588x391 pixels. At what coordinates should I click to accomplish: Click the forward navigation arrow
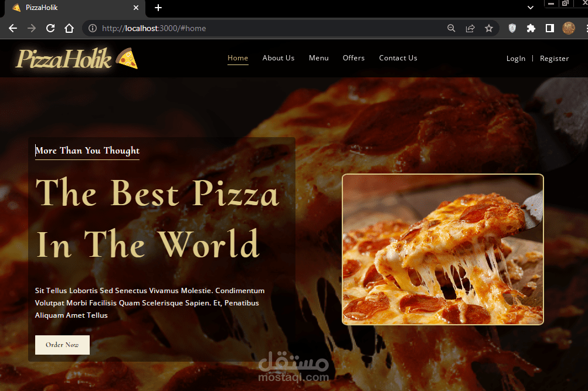coord(32,28)
